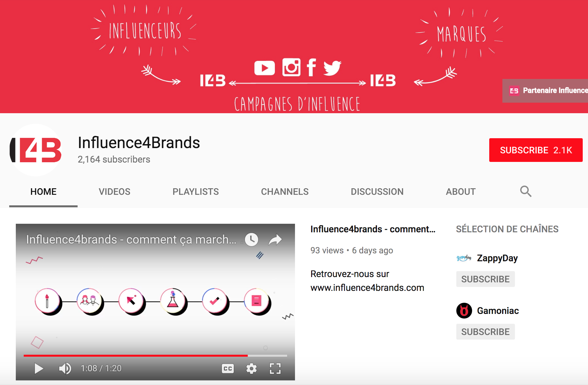Viewport: 588px width, 385px height.
Task: Click the ZappyDay channel avatar
Action: (x=464, y=258)
